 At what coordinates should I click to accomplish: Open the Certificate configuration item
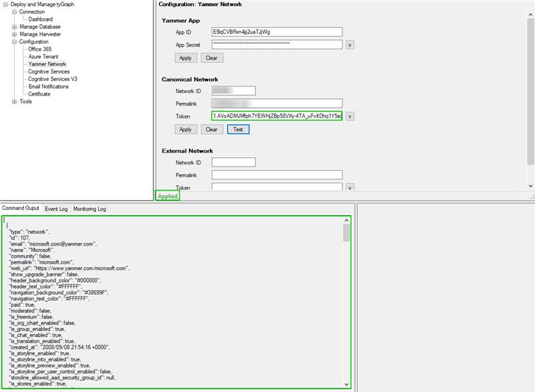[39, 94]
